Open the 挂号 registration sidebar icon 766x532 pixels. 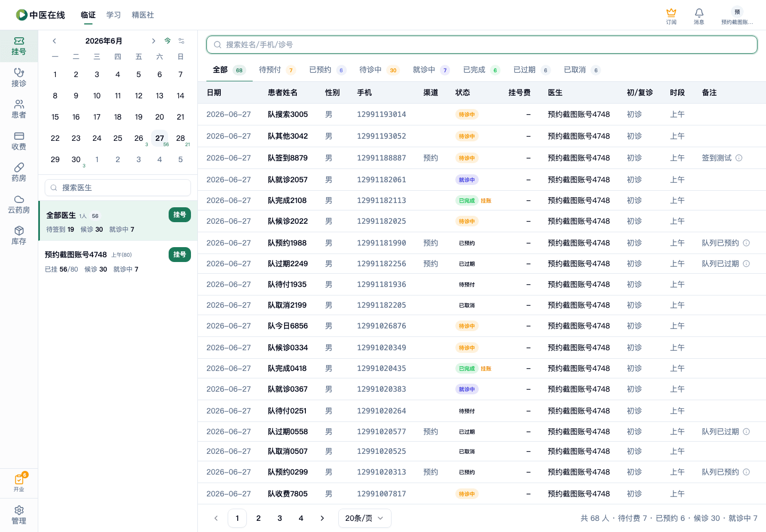pos(19,46)
